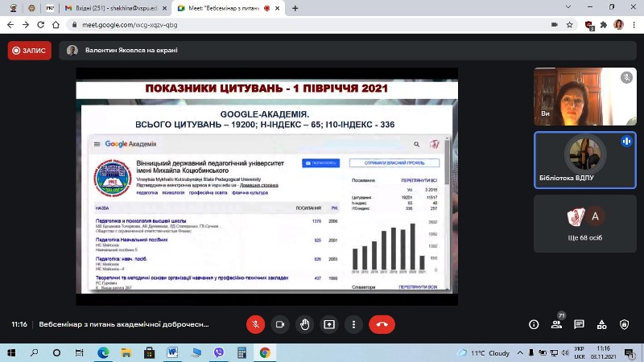The image size is (644, 362).
Task: Click the meeting title Вебсемінар з питань text
Action: [x=124, y=324]
